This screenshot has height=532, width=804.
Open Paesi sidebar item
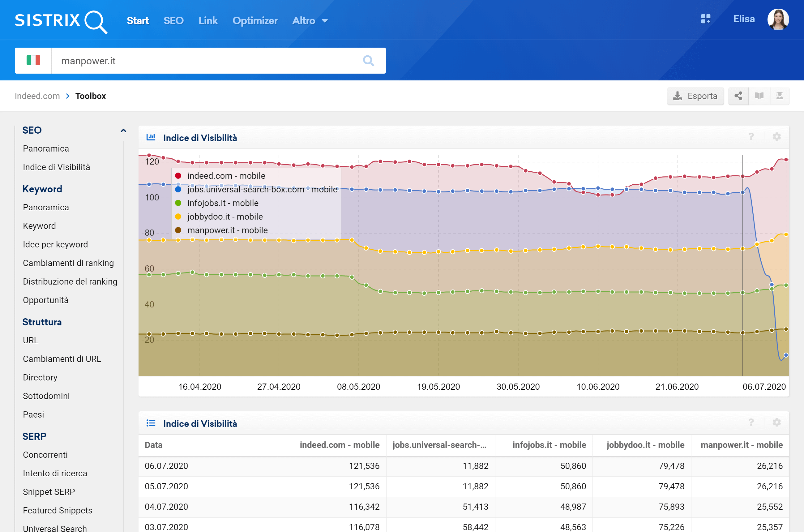pos(33,414)
